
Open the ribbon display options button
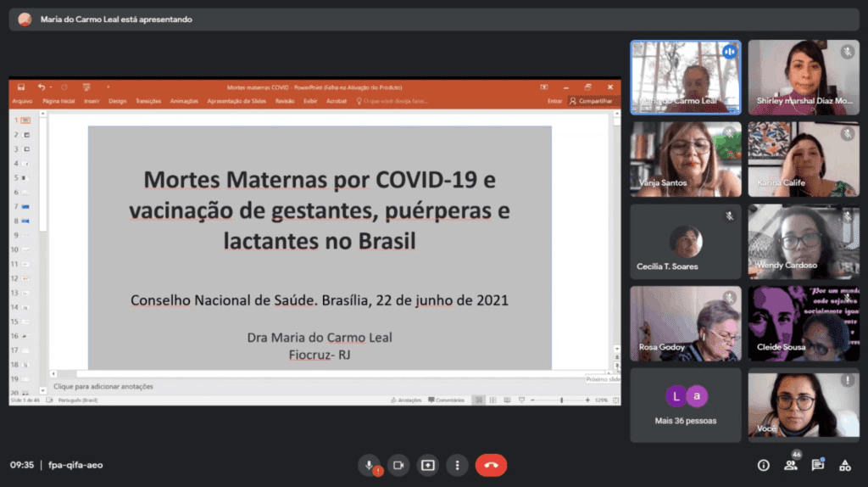click(547, 87)
